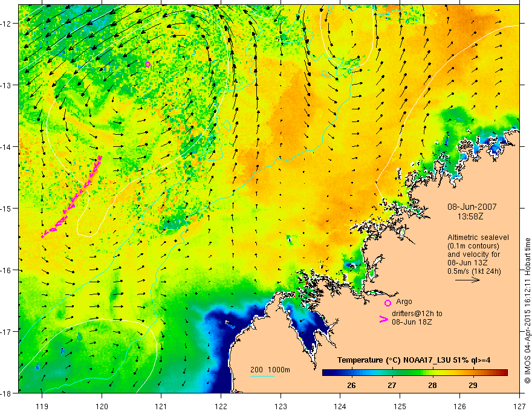532x411 pixels.
Task: Click the latitude label -16
Action: [x=6, y=270]
